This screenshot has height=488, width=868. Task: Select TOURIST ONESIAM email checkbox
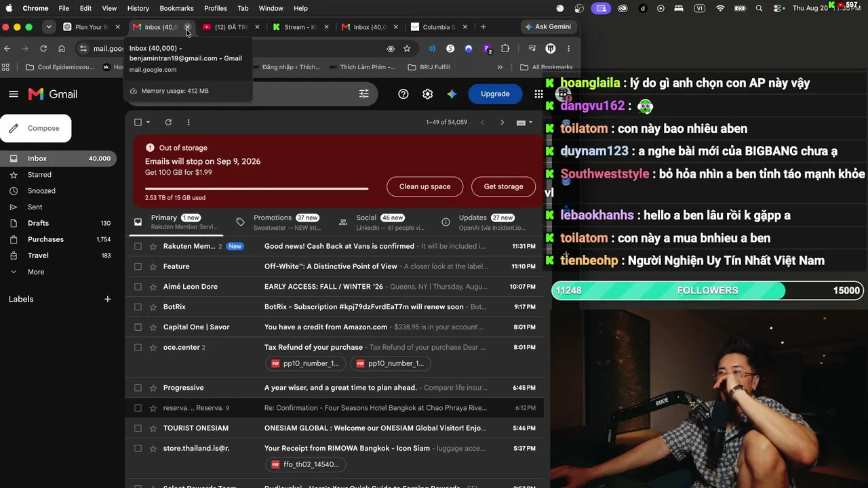[138, 428]
